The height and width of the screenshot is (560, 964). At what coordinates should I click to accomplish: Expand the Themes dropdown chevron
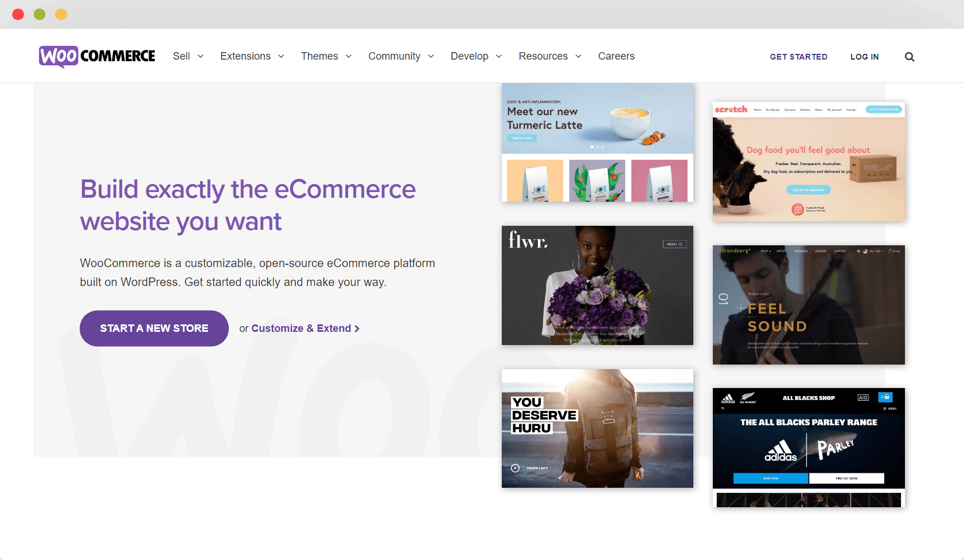pyautogui.click(x=349, y=56)
